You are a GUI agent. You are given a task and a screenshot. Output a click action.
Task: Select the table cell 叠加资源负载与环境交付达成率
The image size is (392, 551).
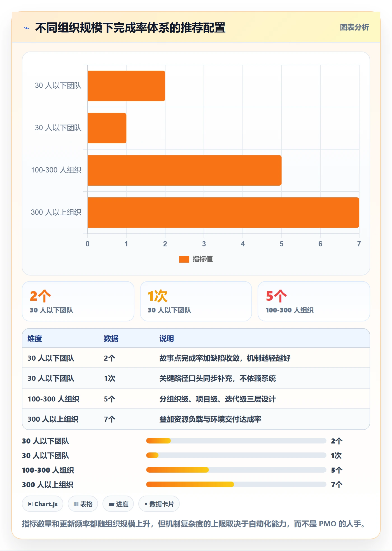coord(210,419)
